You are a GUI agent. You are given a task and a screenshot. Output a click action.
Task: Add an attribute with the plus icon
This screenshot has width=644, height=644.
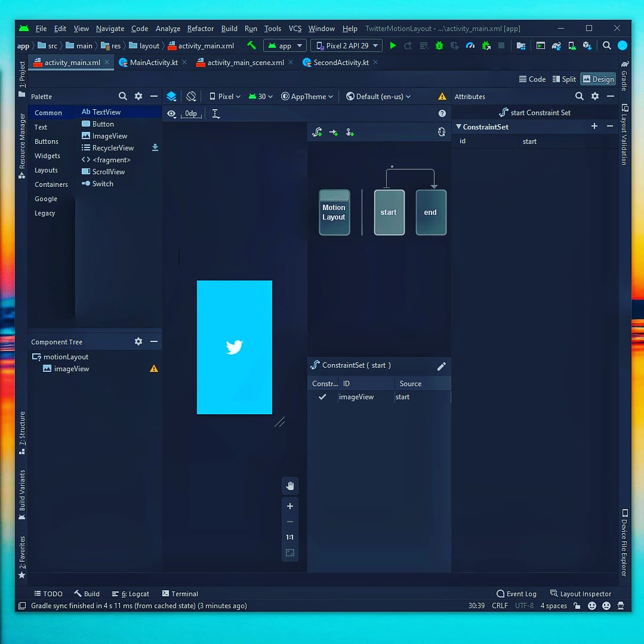click(x=594, y=126)
